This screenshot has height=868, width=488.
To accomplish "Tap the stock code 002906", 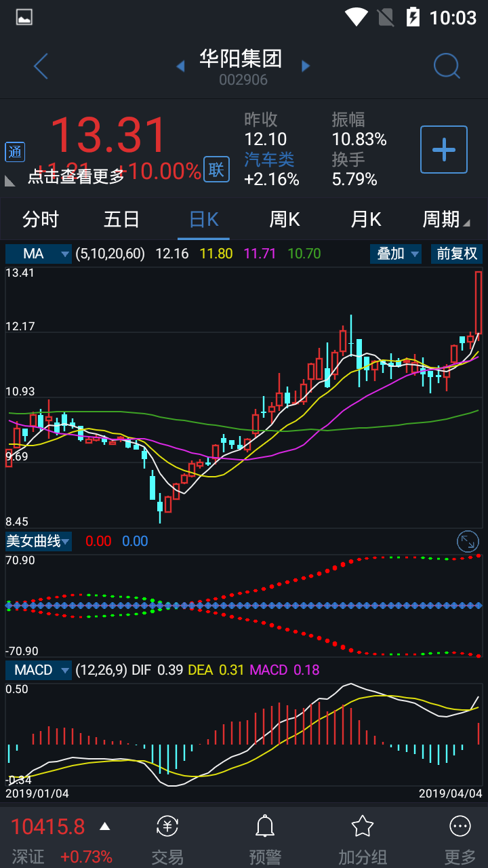I will click(x=243, y=80).
